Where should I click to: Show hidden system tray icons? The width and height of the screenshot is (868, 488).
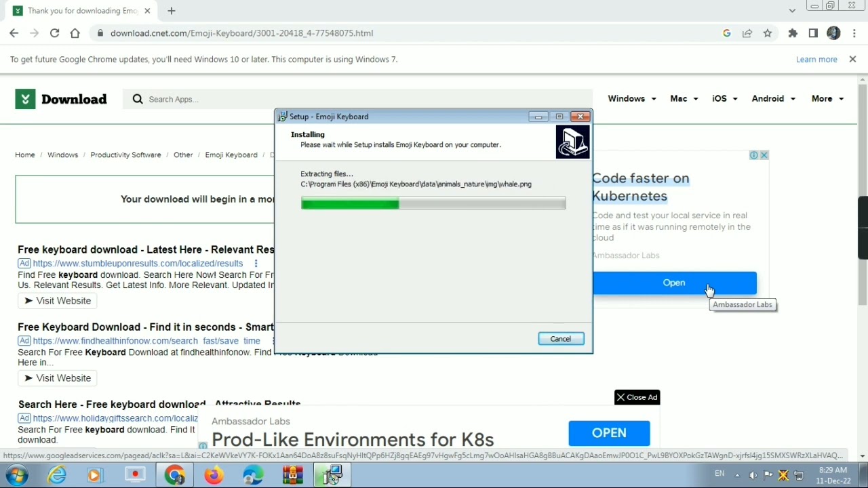(737, 475)
